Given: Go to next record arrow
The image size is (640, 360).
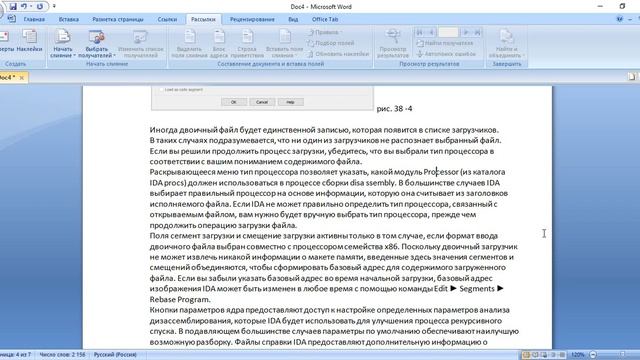Looking at the screenshot, I should (x=466, y=32).
